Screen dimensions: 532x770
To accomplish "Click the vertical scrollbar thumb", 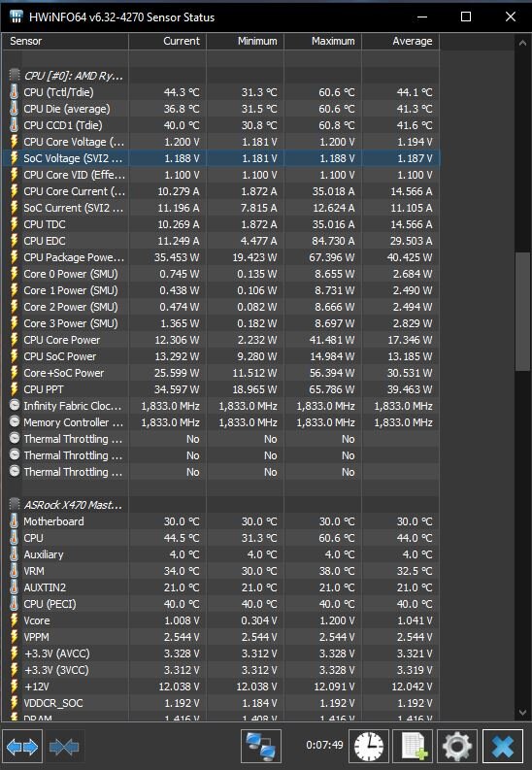I will click(x=522, y=312).
